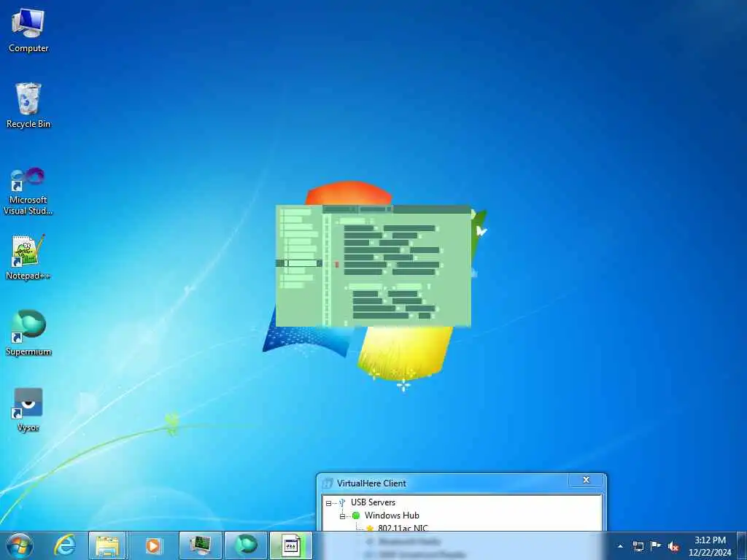
Task: Switch to the green-screen monitor app in the taskbar
Action: (x=201, y=545)
